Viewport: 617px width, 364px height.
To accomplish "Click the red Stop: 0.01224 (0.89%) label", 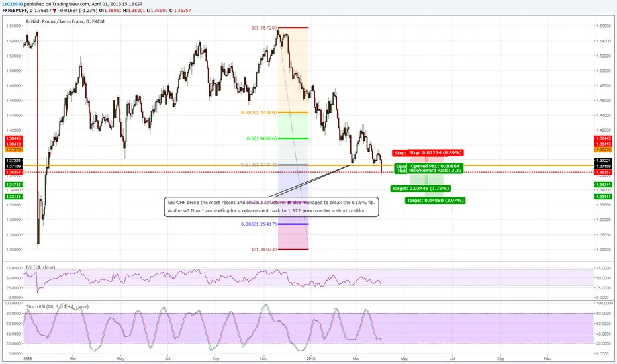I will (x=435, y=153).
